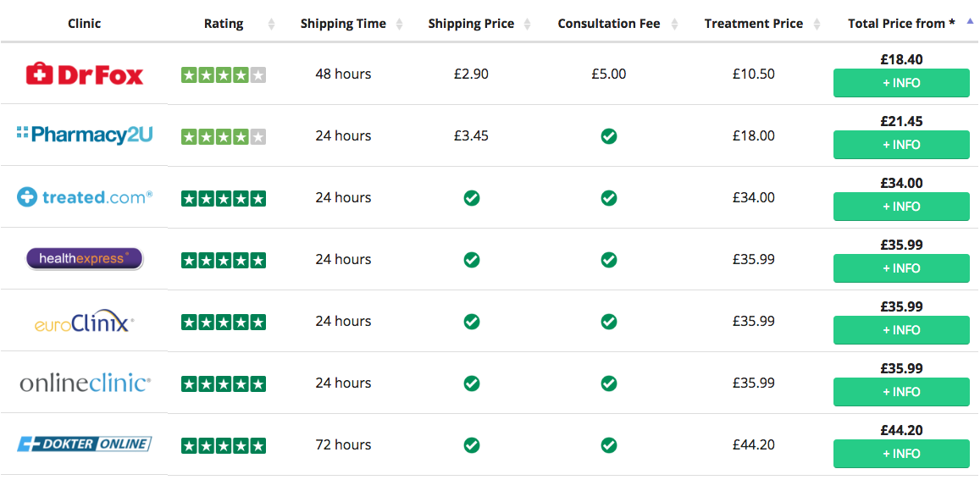The height and width of the screenshot is (491, 980).
Task: Click treated.com free shipping checkmark
Action: [x=472, y=198]
